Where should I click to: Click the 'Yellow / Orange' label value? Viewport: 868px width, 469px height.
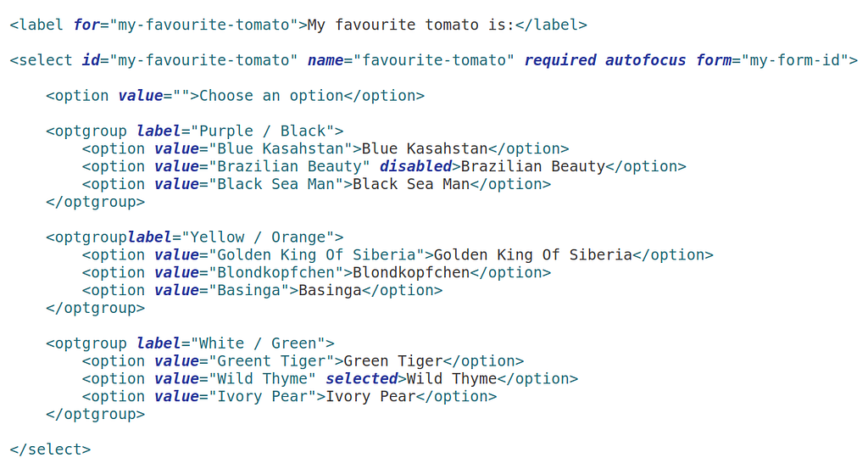pyautogui.click(x=258, y=237)
